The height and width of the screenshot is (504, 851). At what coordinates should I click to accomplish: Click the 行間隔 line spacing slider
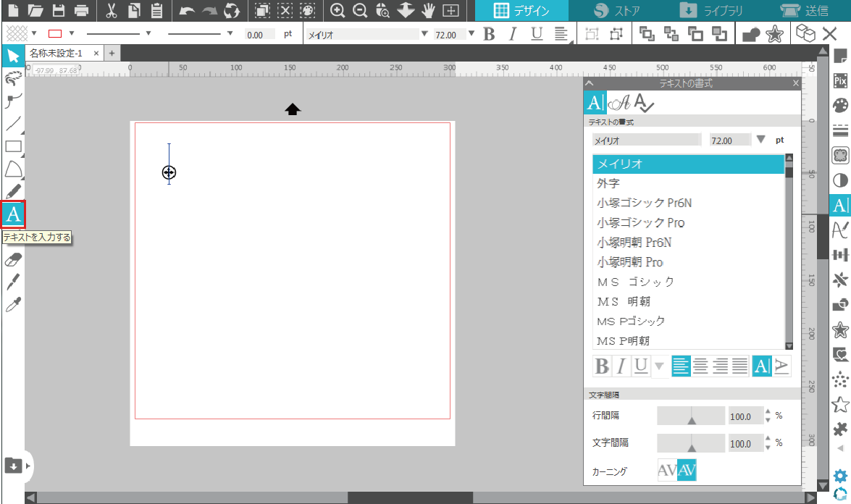(690, 416)
